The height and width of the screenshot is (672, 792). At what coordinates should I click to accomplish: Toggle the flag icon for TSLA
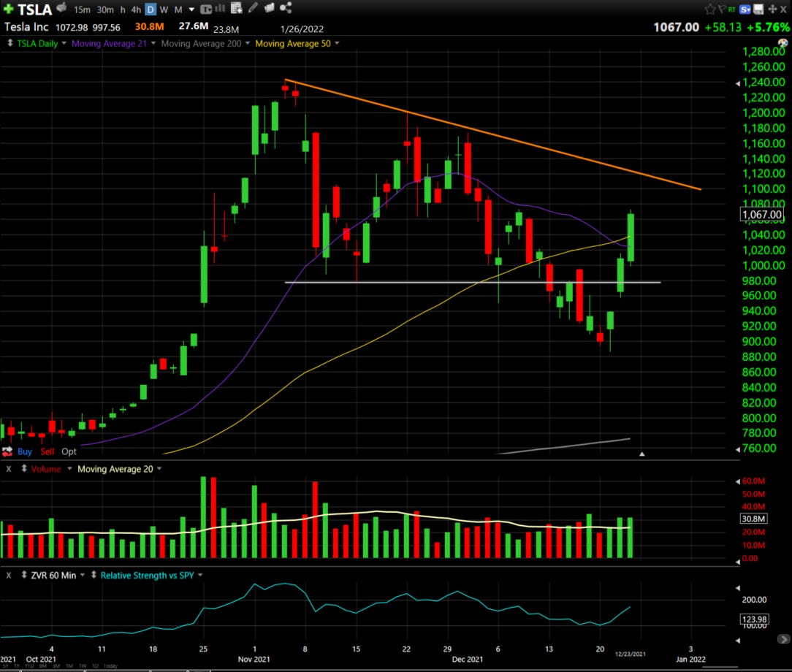click(x=721, y=9)
